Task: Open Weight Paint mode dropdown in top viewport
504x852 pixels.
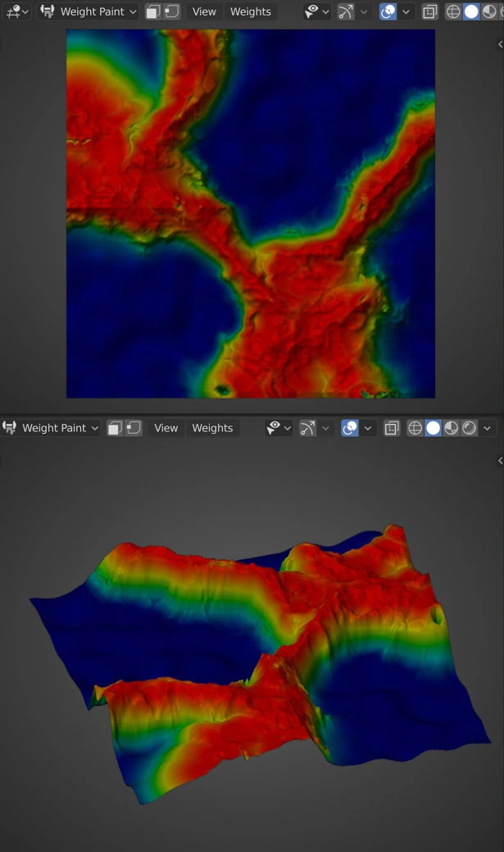Action: click(x=88, y=11)
